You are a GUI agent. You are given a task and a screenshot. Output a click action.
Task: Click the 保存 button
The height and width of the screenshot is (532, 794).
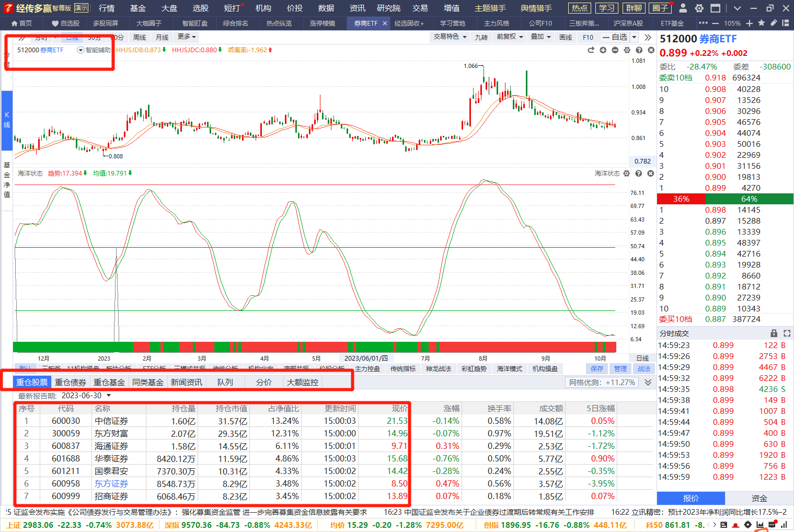[x=596, y=369]
